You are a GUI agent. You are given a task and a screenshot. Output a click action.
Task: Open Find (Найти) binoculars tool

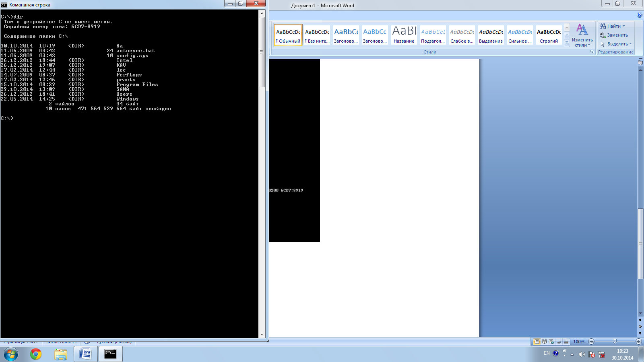(x=611, y=26)
